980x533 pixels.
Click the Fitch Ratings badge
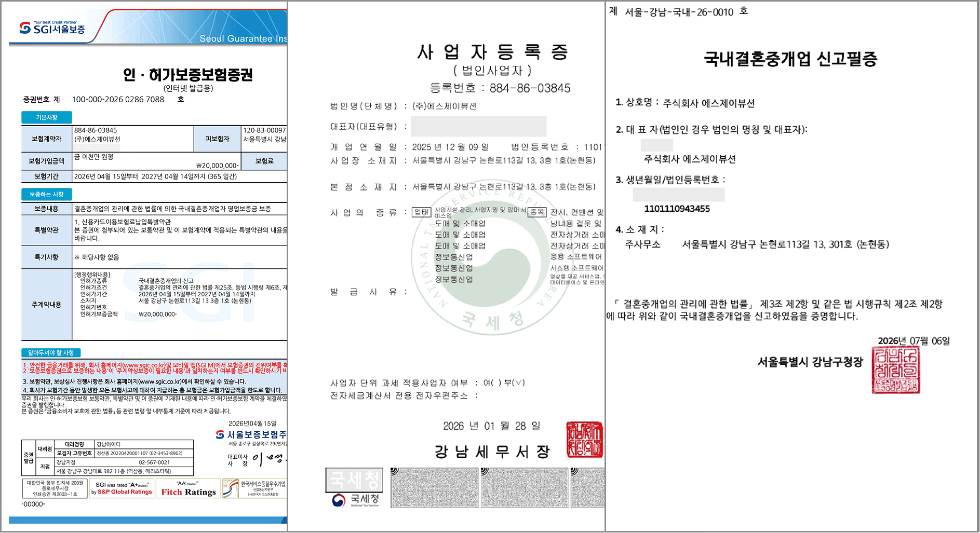[189, 488]
